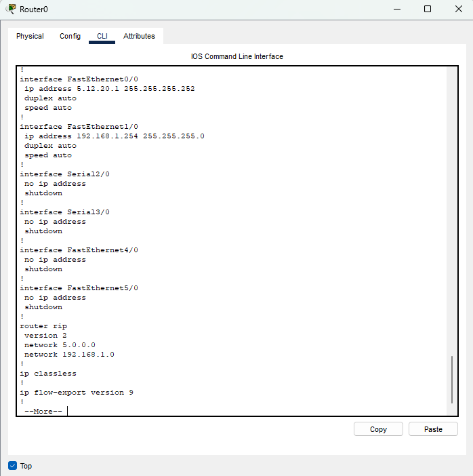Click the 'interface Serial2/0' line
Image resolution: width=473 pixels, height=476 pixels.
(x=64, y=174)
